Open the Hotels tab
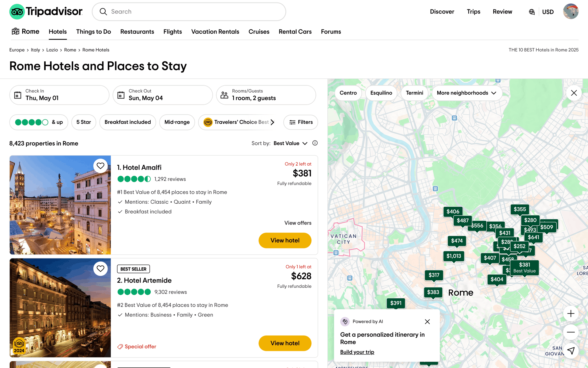Screen dimensions: 588x368 (58, 32)
